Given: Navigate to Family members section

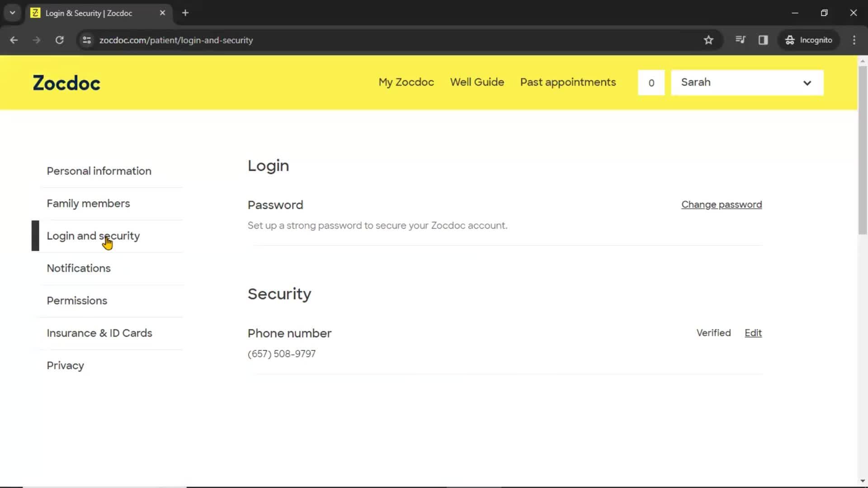Looking at the screenshot, I should [x=88, y=203].
